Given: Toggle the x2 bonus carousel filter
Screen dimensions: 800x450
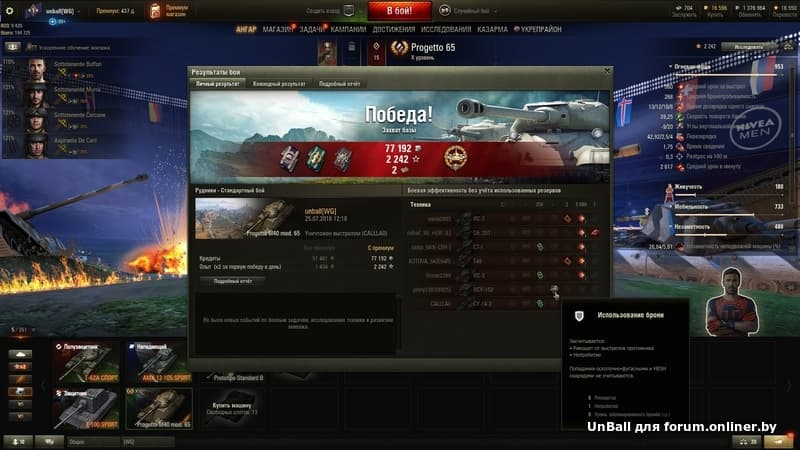Looking at the screenshot, I should tap(20, 366).
